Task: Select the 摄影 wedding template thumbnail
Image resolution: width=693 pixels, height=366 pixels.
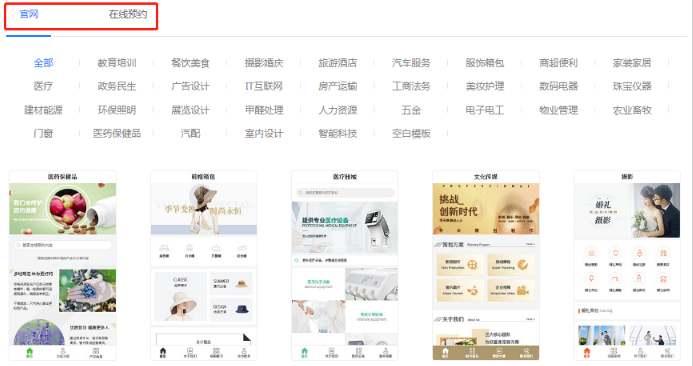Action: (627, 265)
